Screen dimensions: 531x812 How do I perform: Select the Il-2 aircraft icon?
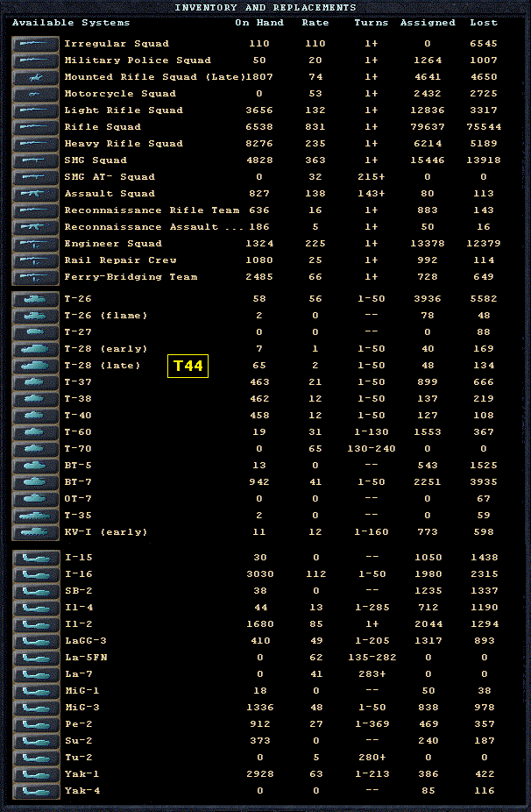point(36,624)
